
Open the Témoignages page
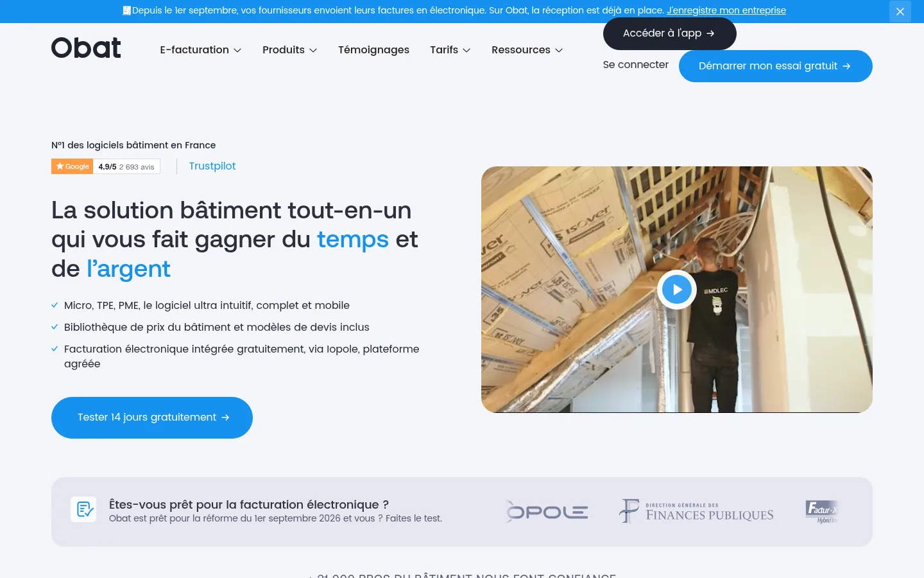coord(373,50)
